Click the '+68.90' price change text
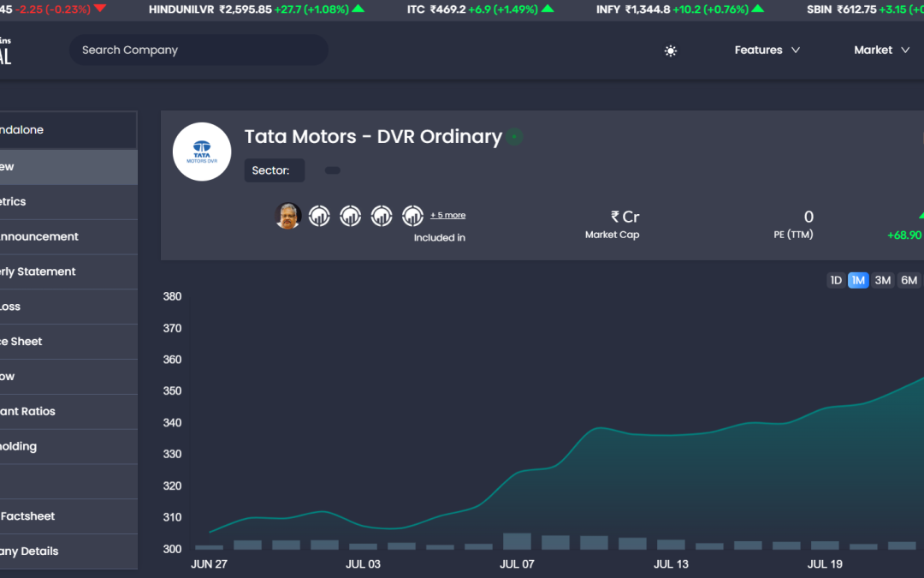Viewport: 924px width, 578px height. 904,235
